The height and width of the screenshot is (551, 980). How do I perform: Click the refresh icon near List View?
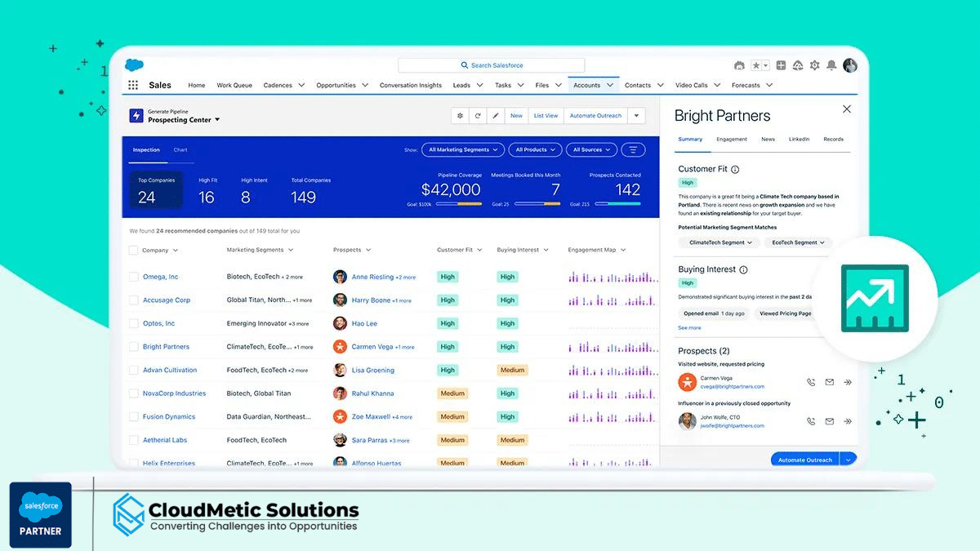[478, 115]
